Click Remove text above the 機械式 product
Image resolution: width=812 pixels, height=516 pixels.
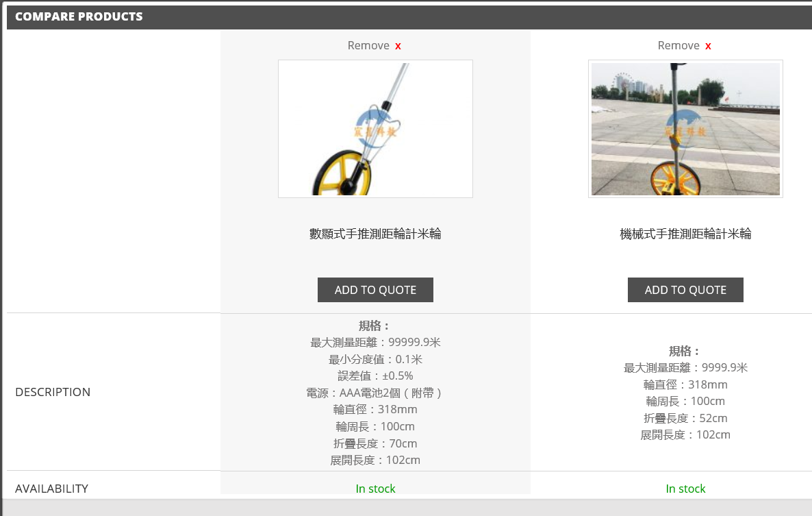click(x=678, y=46)
